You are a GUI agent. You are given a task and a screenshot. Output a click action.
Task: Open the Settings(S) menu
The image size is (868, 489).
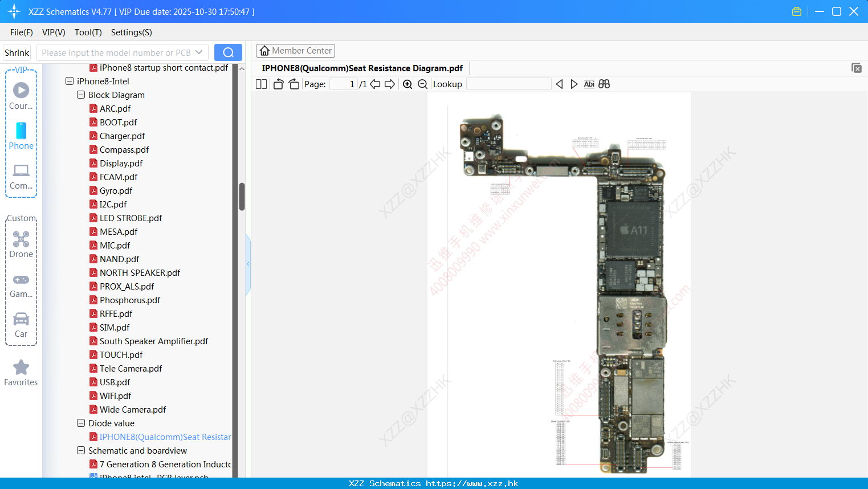132,32
